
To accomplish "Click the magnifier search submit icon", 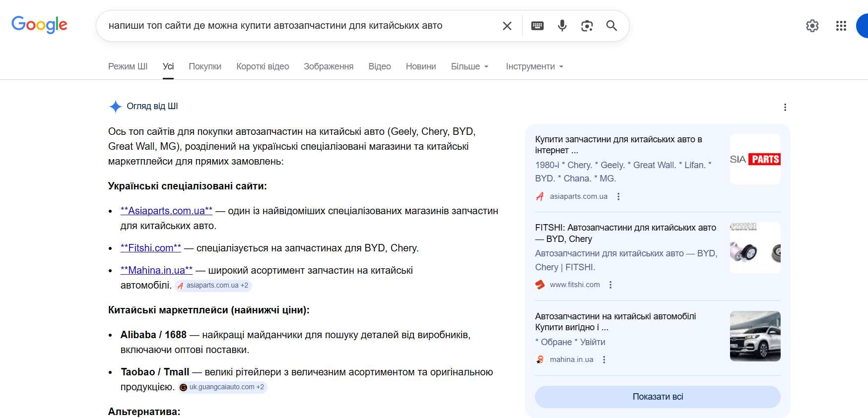I will (x=611, y=26).
